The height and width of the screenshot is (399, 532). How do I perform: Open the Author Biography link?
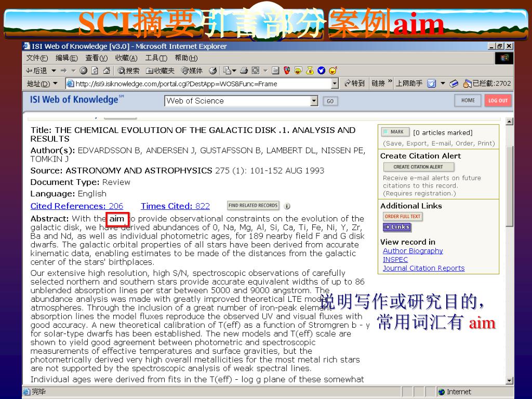[x=413, y=251]
